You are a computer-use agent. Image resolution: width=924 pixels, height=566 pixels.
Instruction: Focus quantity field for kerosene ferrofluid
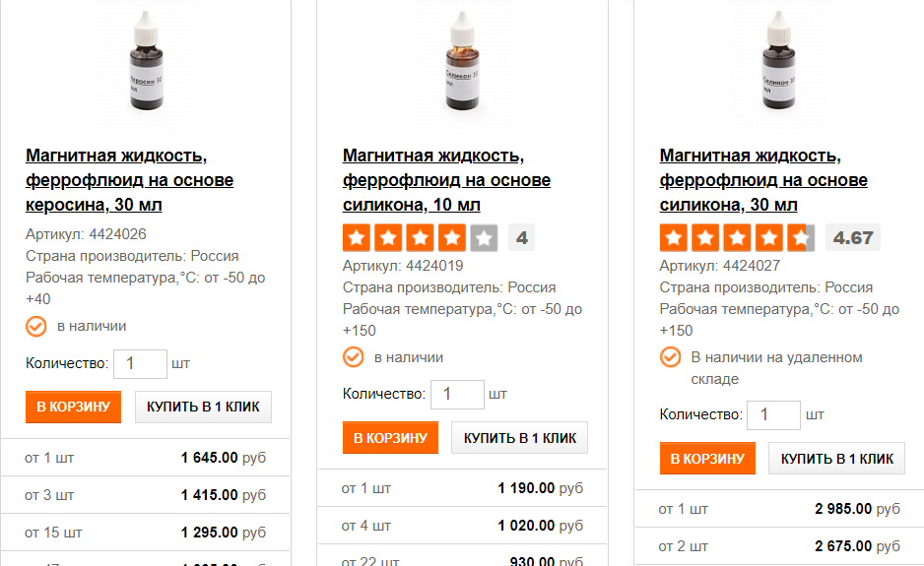pyautogui.click(x=140, y=363)
